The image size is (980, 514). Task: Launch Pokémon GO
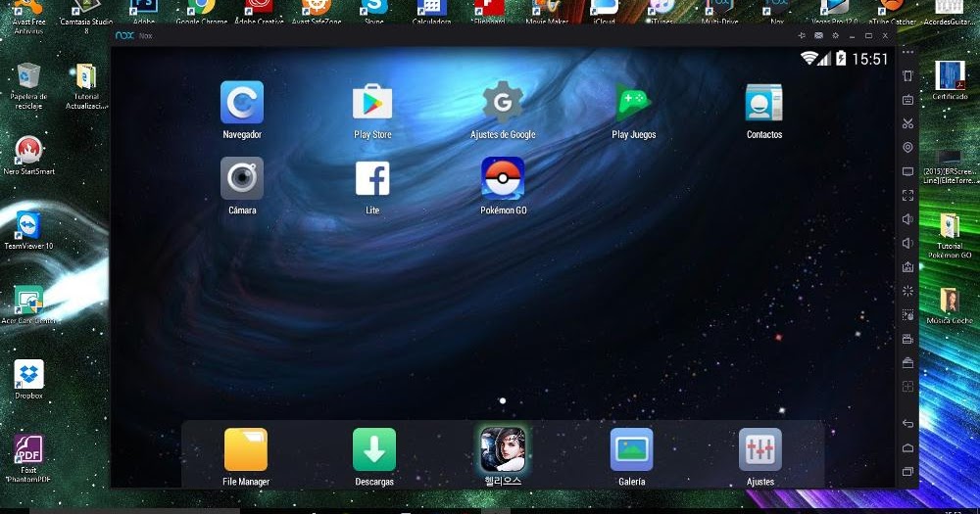click(503, 178)
